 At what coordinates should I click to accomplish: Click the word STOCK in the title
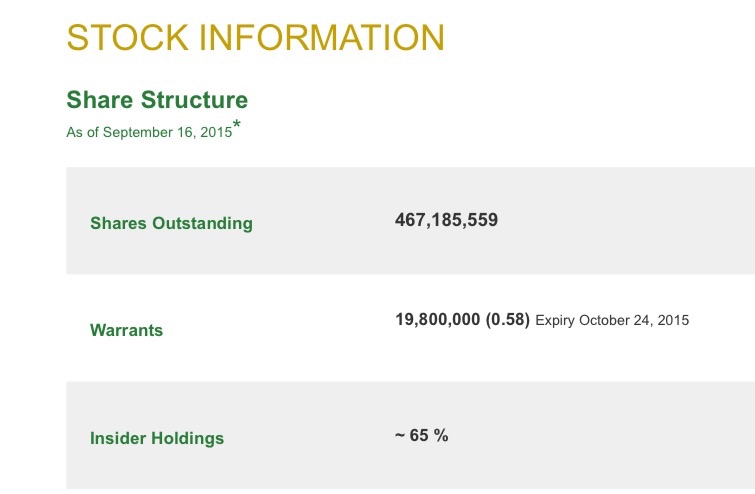(x=127, y=38)
